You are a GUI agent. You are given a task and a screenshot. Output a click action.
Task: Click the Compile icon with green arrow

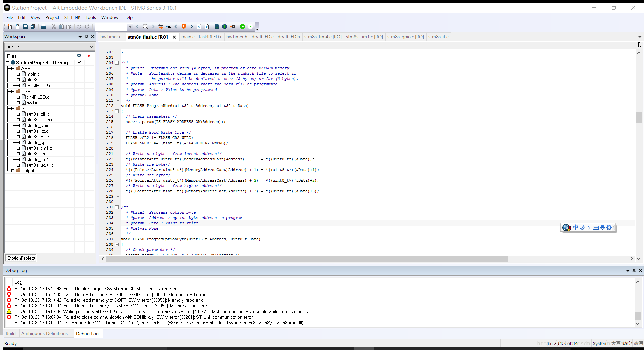point(217,27)
